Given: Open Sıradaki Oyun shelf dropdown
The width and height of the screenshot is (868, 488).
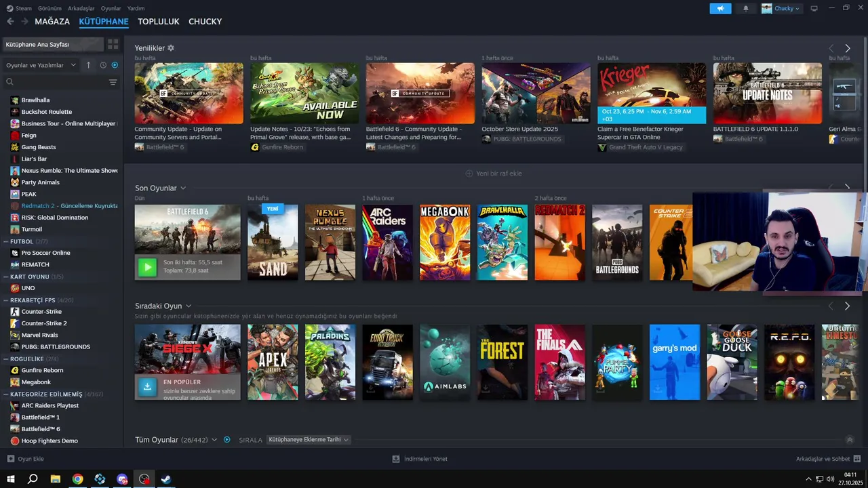Looking at the screenshot, I should point(189,306).
